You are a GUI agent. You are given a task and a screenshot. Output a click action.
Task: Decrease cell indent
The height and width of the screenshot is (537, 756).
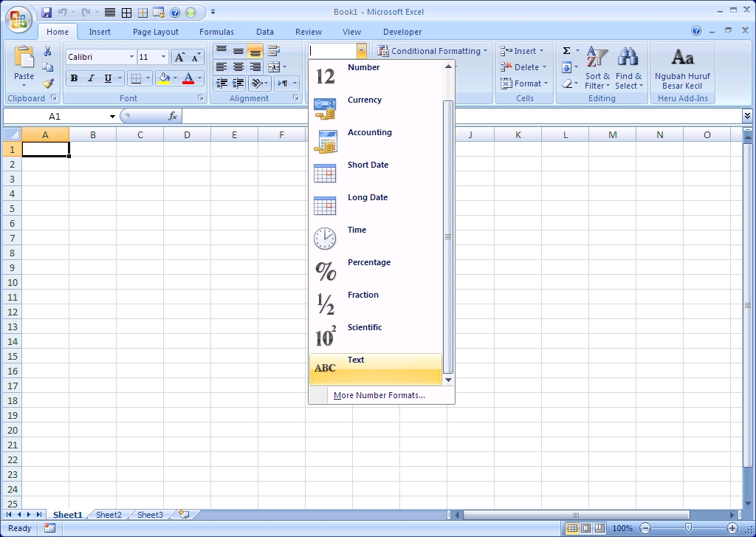tap(221, 83)
